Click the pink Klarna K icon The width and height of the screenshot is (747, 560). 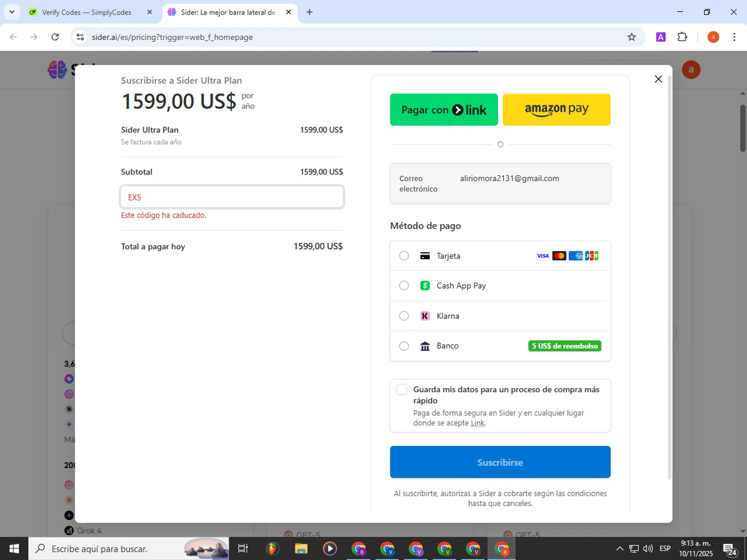coord(425,316)
